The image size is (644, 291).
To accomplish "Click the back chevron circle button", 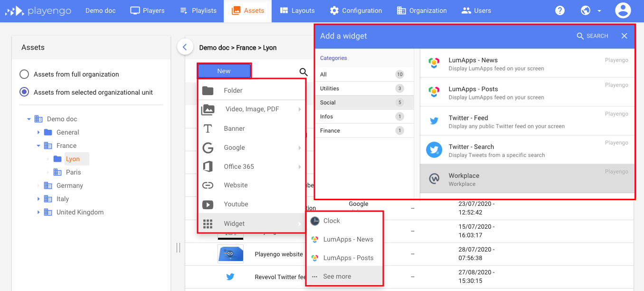I will pyautogui.click(x=185, y=47).
